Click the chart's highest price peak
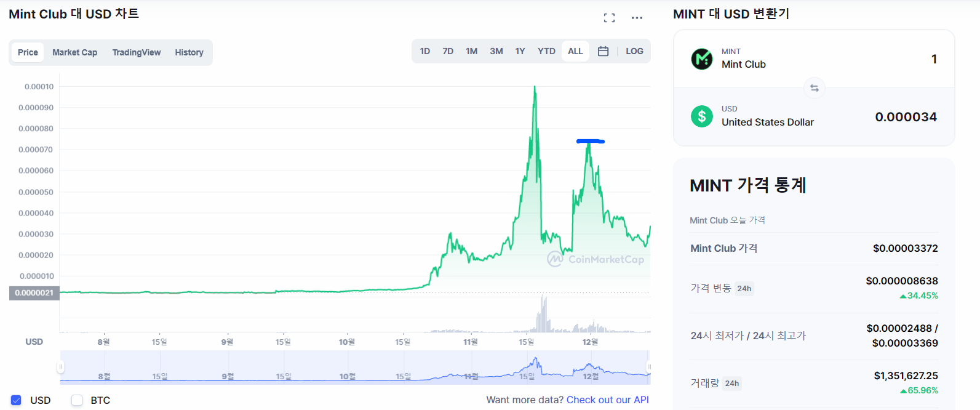980x410 pixels. tap(535, 87)
